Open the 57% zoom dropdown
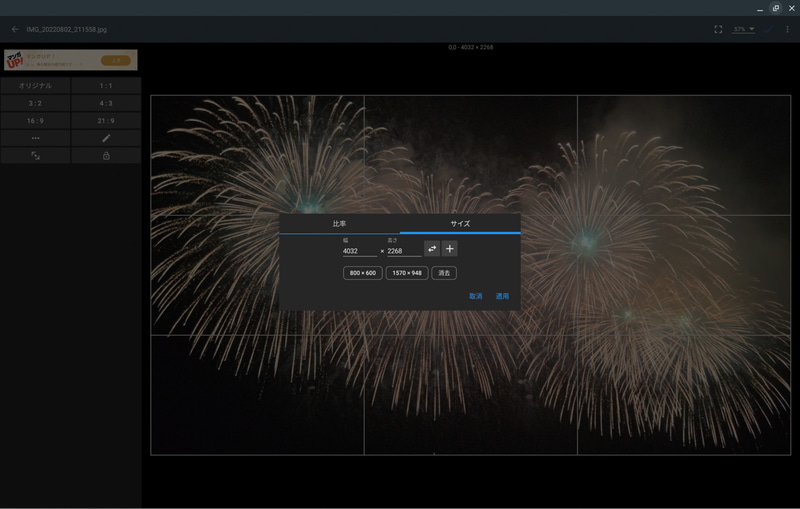Viewport: 800px width, 509px height. tap(743, 30)
